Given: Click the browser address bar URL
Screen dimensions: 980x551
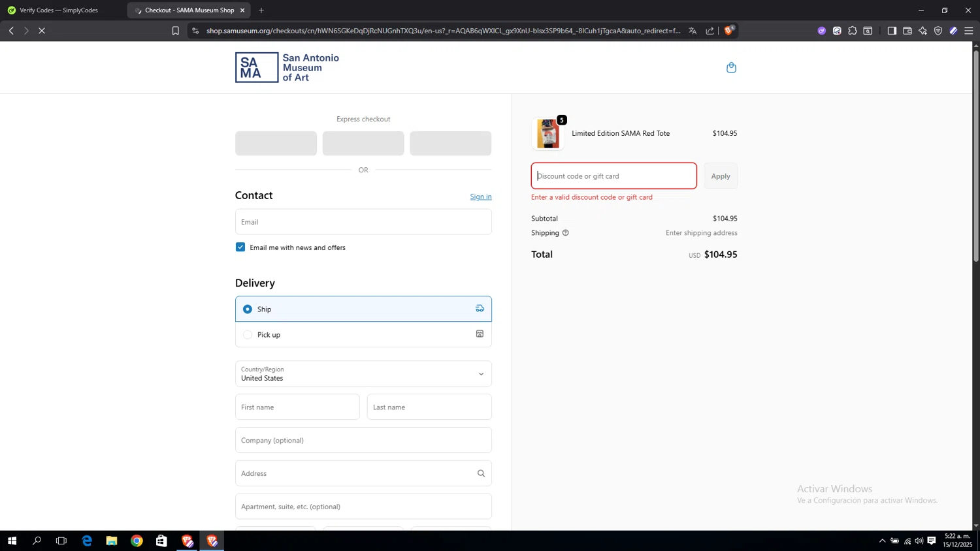Looking at the screenshot, I should [443, 31].
